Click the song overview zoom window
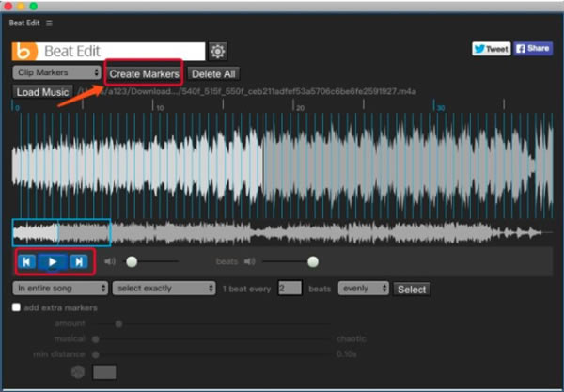 61,232
